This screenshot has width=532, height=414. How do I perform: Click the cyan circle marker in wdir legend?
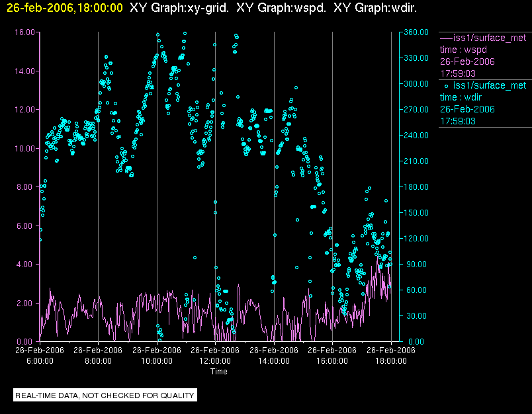pyautogui.click(x=446, y=86)
